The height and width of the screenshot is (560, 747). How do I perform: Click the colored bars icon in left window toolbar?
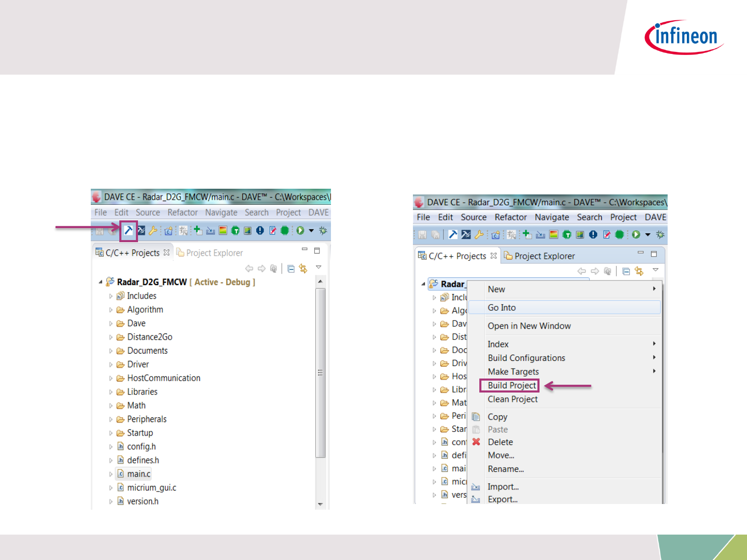pyautogui.click(x=223, y=231)
